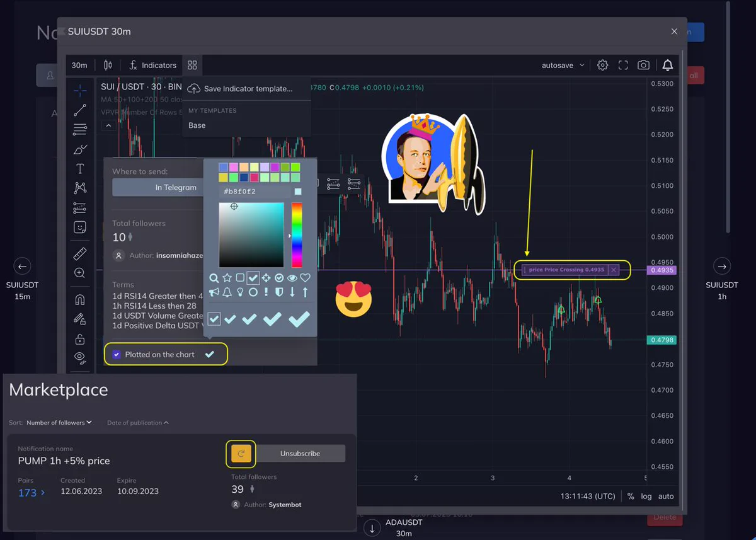Toggle lock all drawing tools
This screenshot has width=756, height=540.
(80, 339)
